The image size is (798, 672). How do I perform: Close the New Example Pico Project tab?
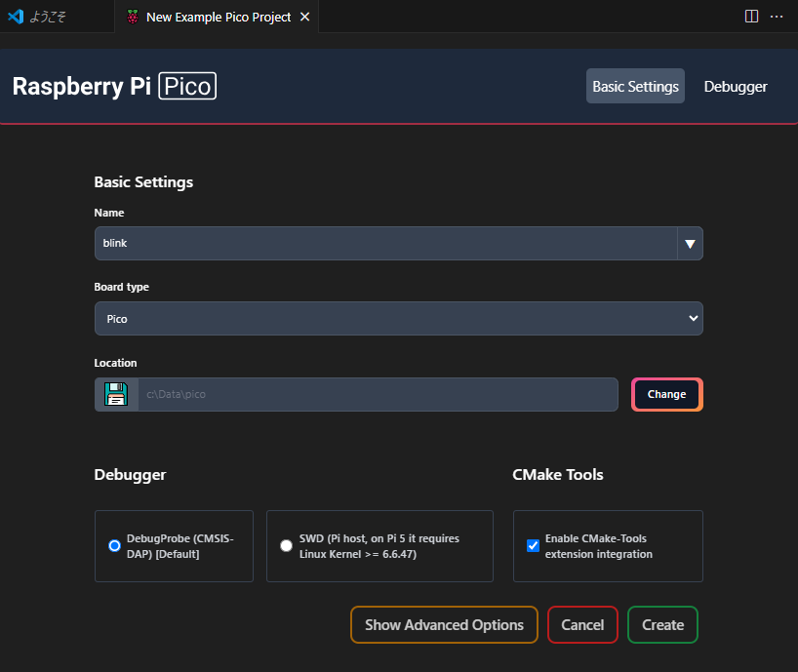(305, 17)
